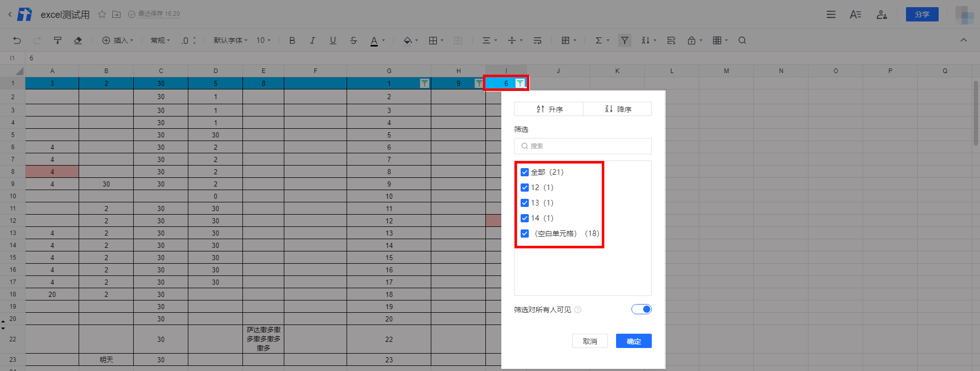Open the 插入 dropdown menu
Viewport: 980px width, 371px height.
tap(118, 40)
